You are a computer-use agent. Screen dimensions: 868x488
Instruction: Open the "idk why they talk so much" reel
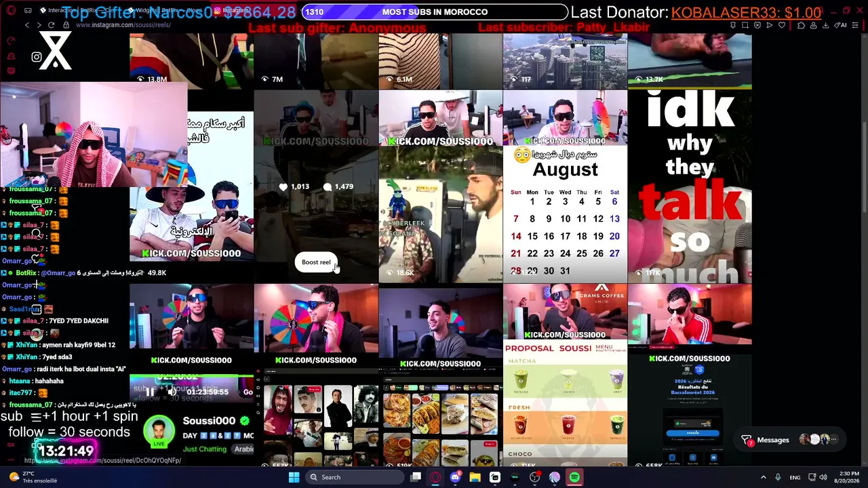click(690, 186)
